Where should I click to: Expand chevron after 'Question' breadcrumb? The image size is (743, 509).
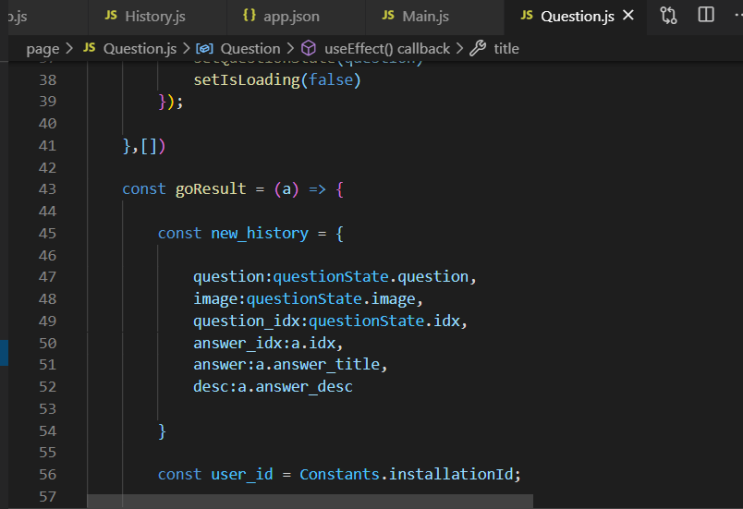coord(290,48)
